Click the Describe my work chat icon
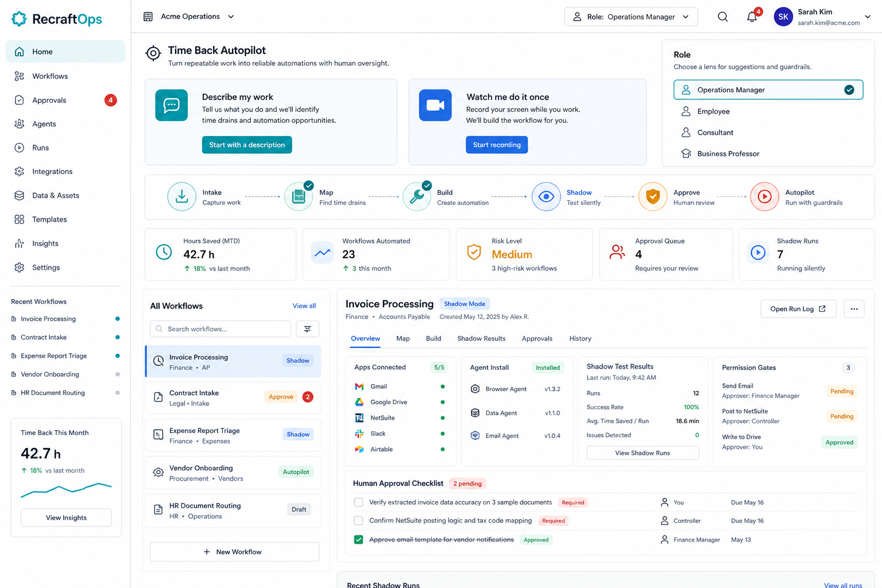 (x=172, y=105)
